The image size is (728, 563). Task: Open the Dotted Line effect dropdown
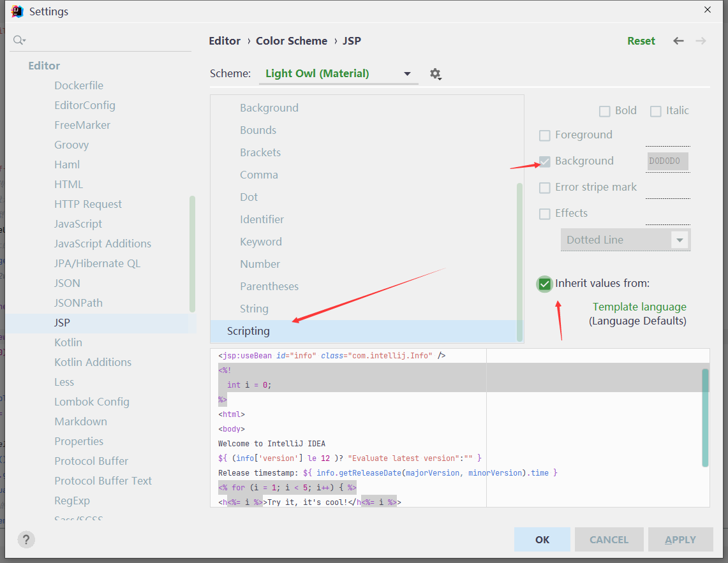625,240
